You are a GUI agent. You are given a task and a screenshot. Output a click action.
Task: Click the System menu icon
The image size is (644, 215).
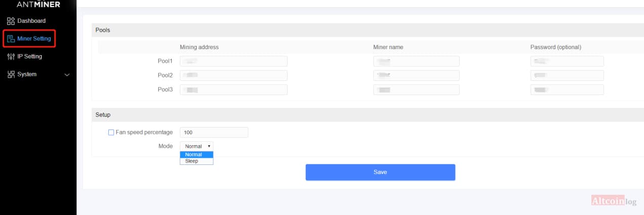11,74
